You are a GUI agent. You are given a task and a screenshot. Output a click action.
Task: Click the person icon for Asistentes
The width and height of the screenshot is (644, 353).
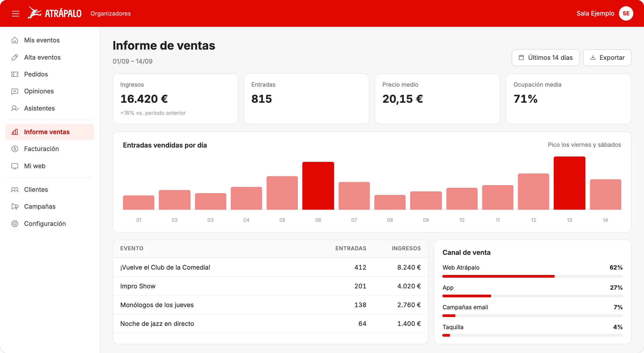(x=15, y=108)
